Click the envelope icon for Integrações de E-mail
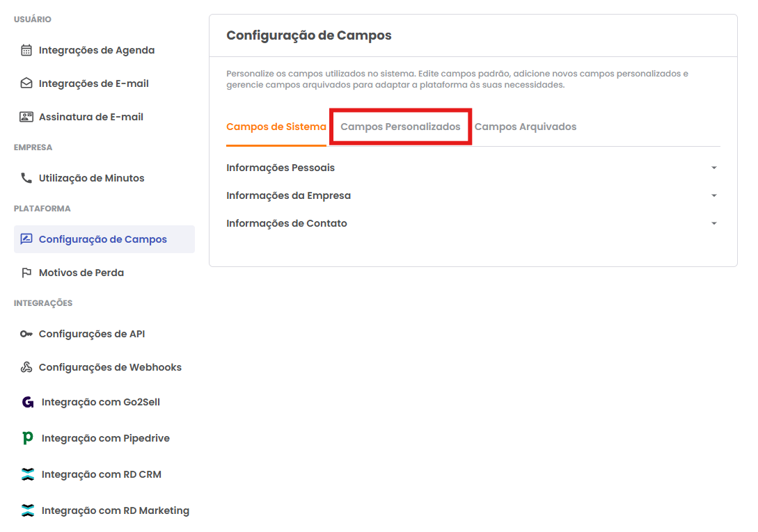This screenshot has height=532, width=758. 26,83
